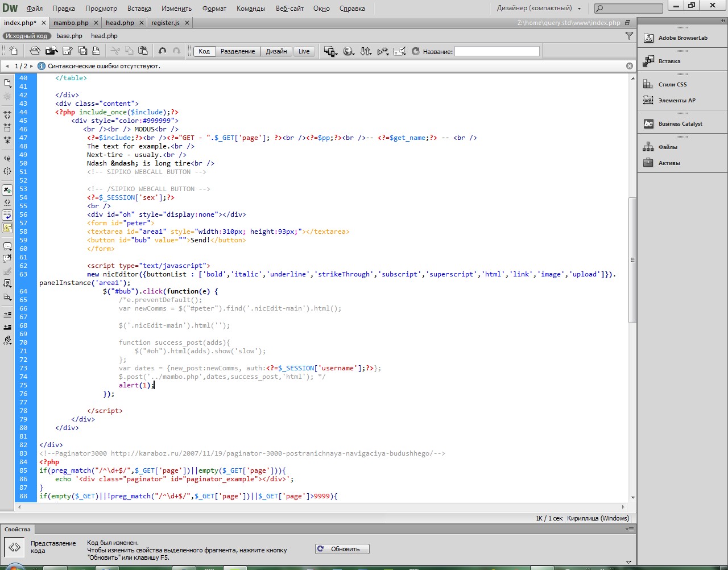The height and width of the screenshot is (570, 728).
Task: Toggle Line Numbers in coding toolbar
Action: click(x=7, y=190)
